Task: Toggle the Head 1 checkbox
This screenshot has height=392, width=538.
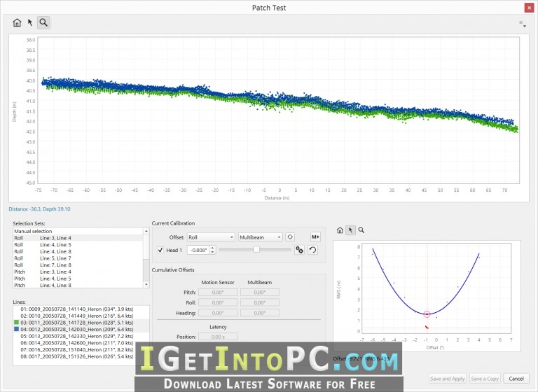Action: [160, 250]
